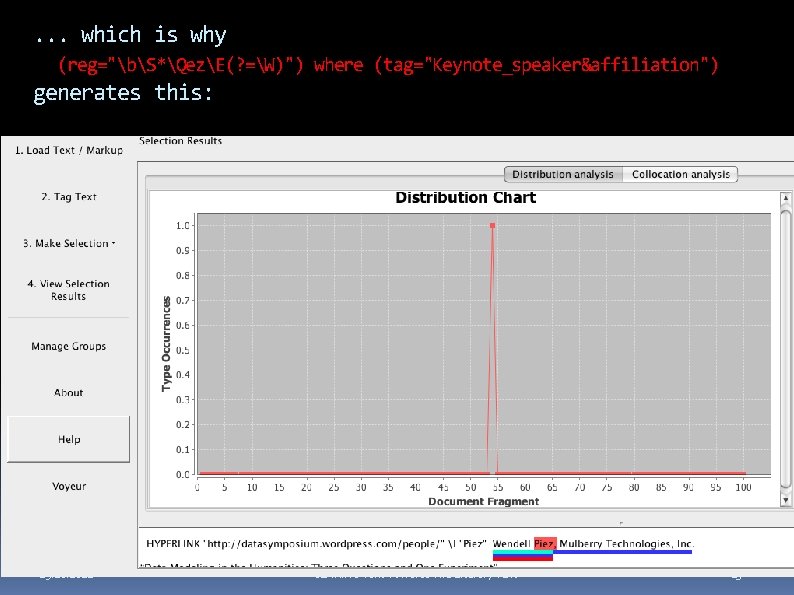Click the Help button
794x595 pixels.
coord(69,439)
